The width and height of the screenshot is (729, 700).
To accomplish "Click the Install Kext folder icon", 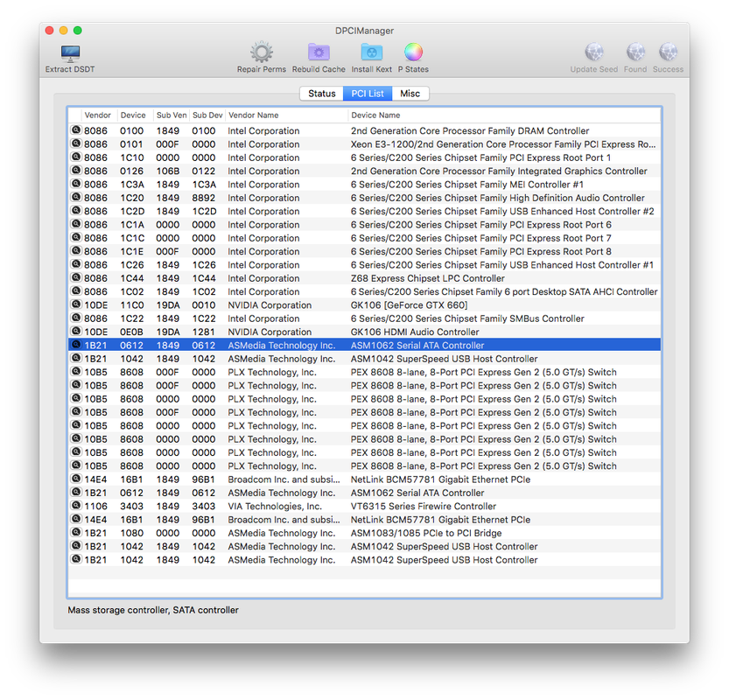I will pyautogui.click(x=371, y=52).
